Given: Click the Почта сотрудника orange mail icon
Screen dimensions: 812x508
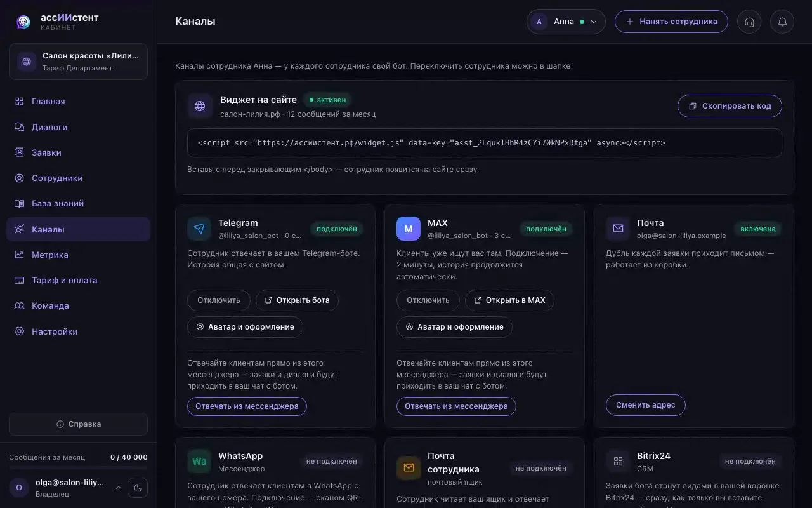Looking at the screenshot, I should point(409,468).
